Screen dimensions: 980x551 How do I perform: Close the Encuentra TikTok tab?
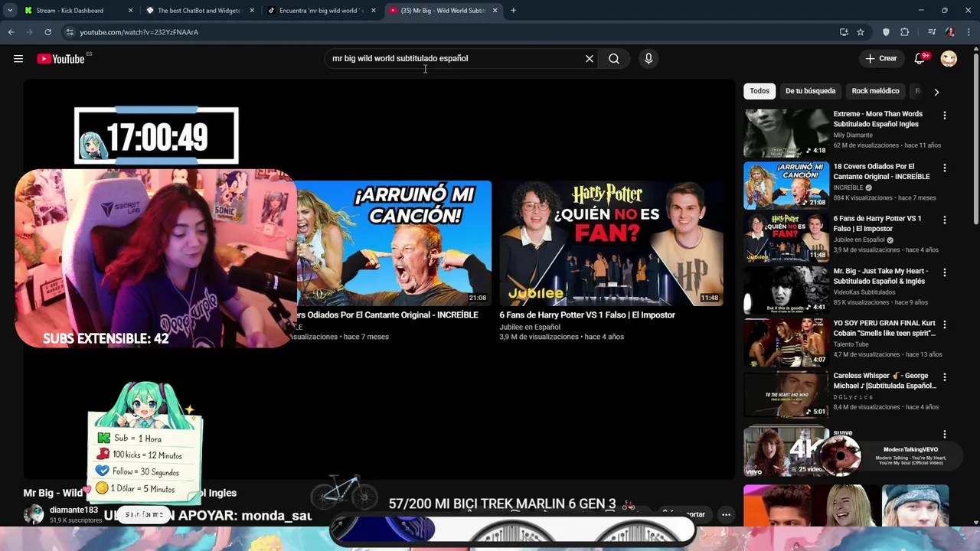(x=374, y=11)
